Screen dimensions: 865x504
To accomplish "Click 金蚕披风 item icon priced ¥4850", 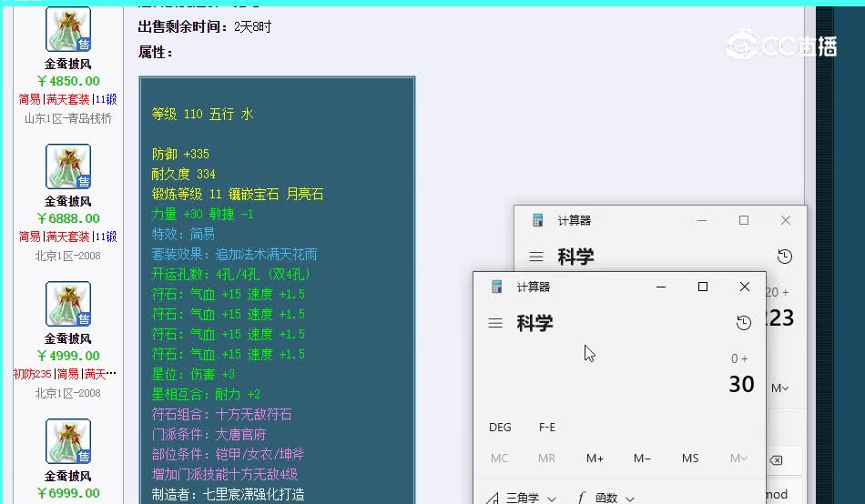I will point(68,29).
